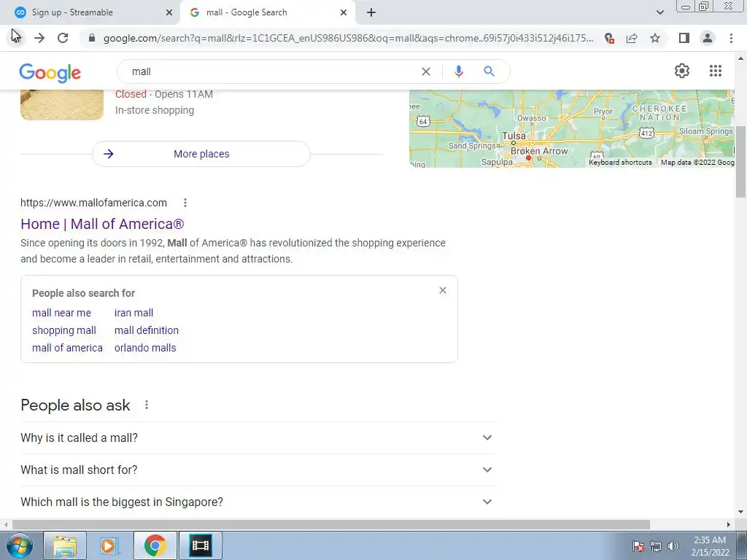This screenshot has height=560, width=747.
Task: Open Windows Explorer from the taskbar
Action: pos(65,545)
